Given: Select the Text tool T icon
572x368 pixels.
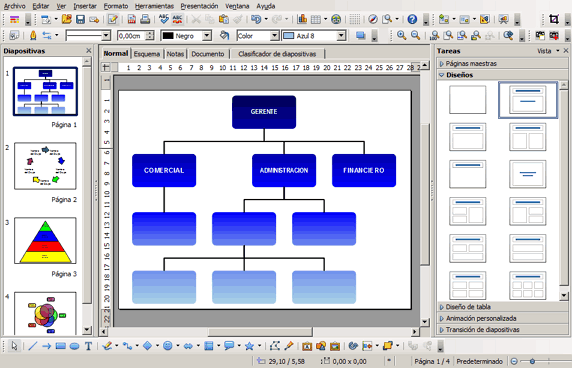Looking at the screenshot, I should [88, 346].
